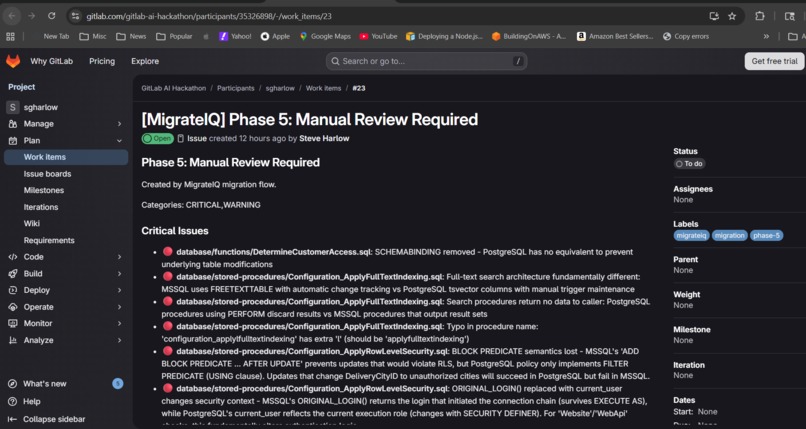Image resolution: width=806 pixels, height=429 pixels.
Task: Click the GitLab fox logo
Action: pyautogui.click(x=13, y=61)
